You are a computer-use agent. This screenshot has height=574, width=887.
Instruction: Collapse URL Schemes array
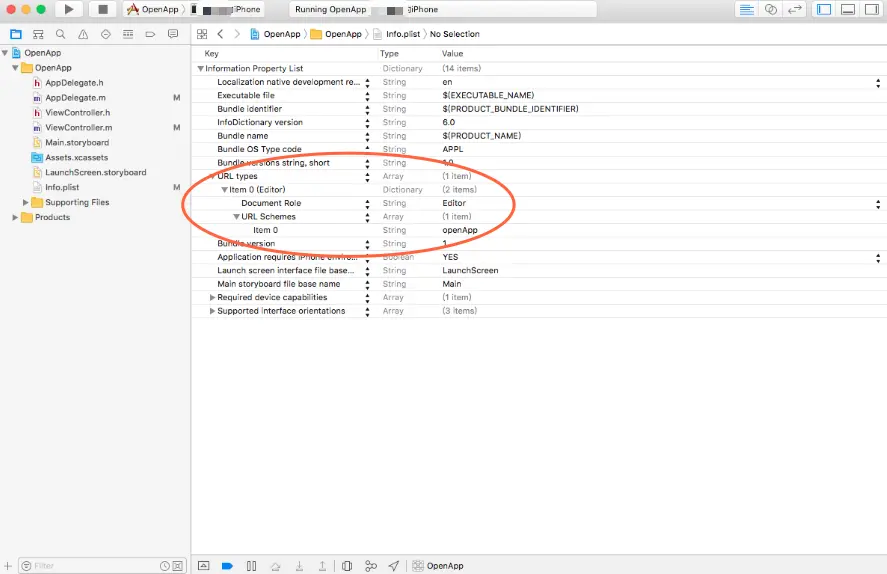point(236,217)
